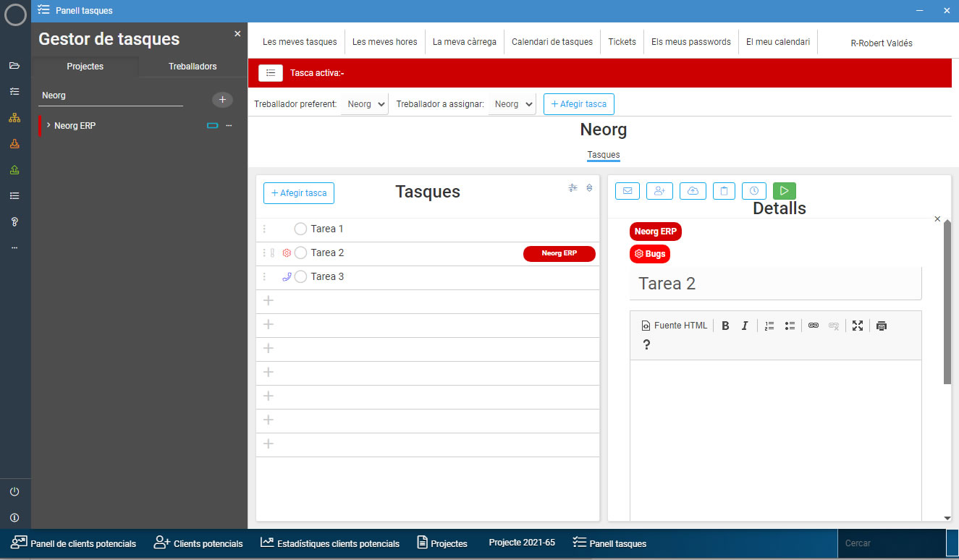Click the Fuente HTML source button
The height and width of the screenshot is (560, 959).
[x=674, y=326]
